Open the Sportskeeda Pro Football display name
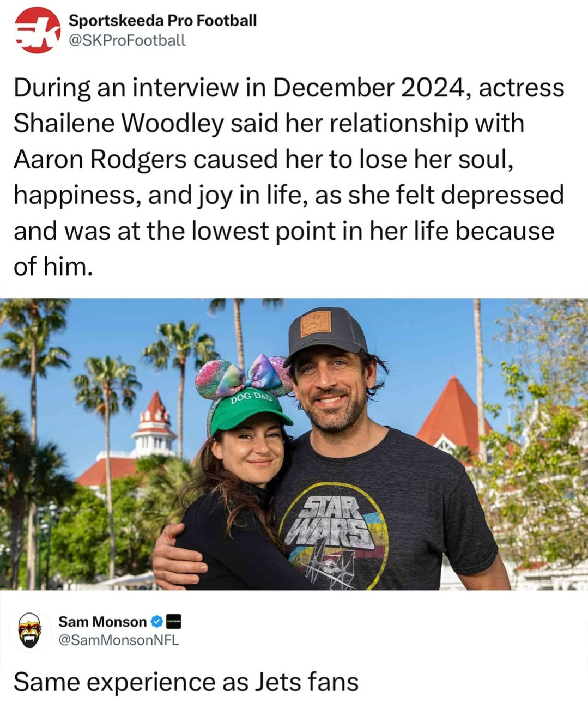Viewport: 588px width, 722px height. [162, 20]
